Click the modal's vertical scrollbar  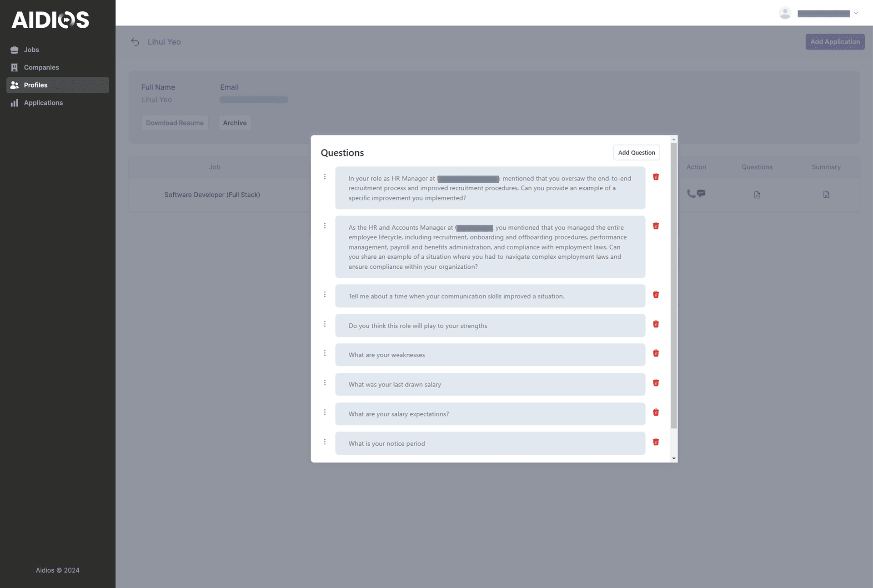click(x=674, y=286)
